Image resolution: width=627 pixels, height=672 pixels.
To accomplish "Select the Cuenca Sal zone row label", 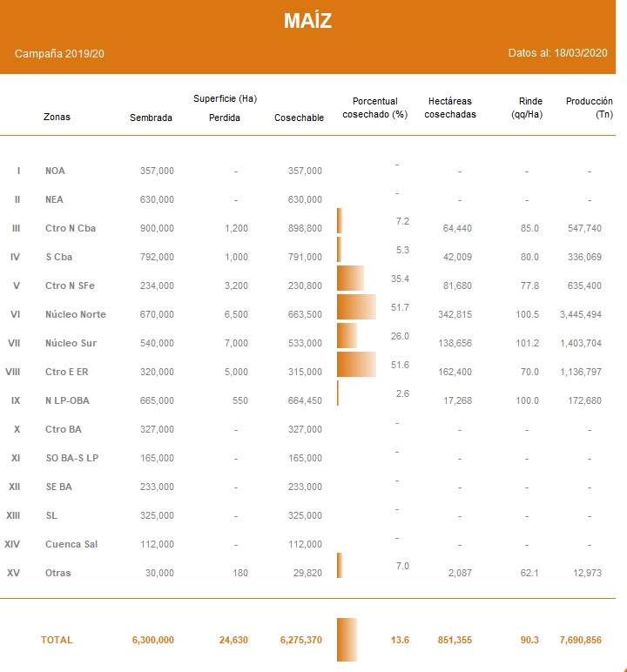I will [71, 544].
